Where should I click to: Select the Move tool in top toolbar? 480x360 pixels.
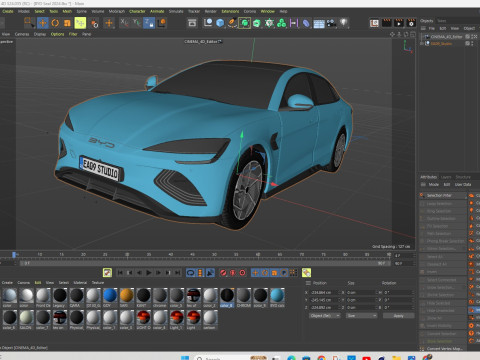coord(42,23)
